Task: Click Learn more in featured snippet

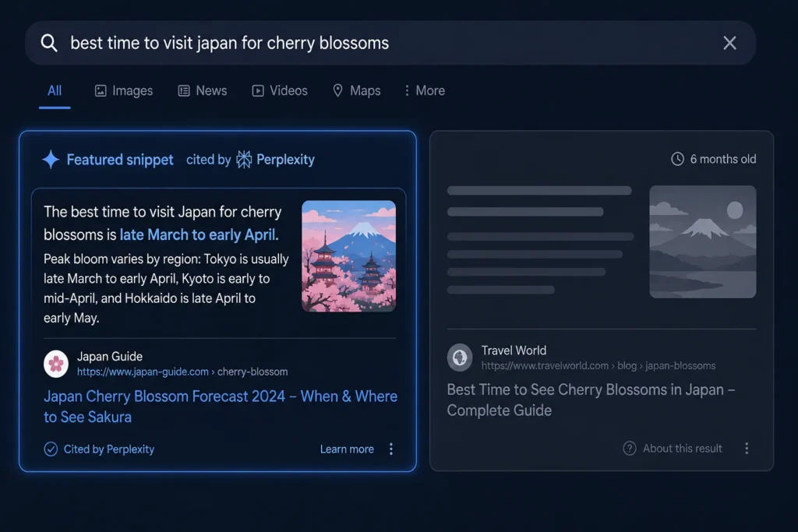Action: click(x=347, y=449)
